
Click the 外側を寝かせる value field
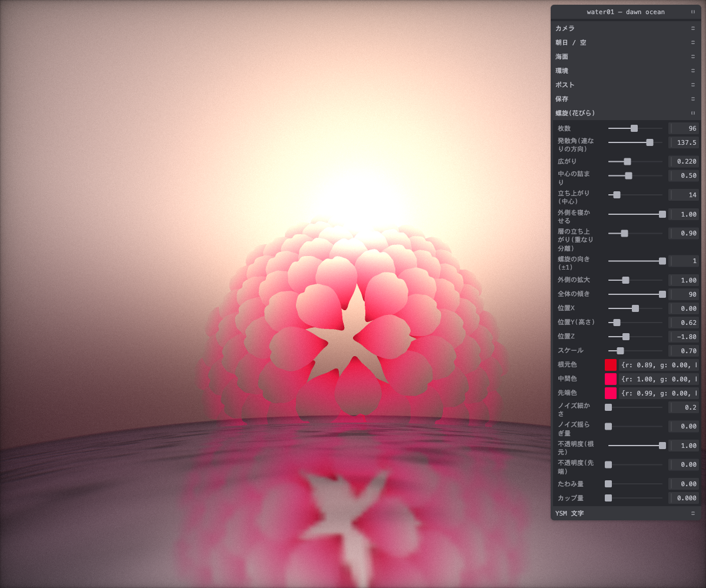click(684, 214)
